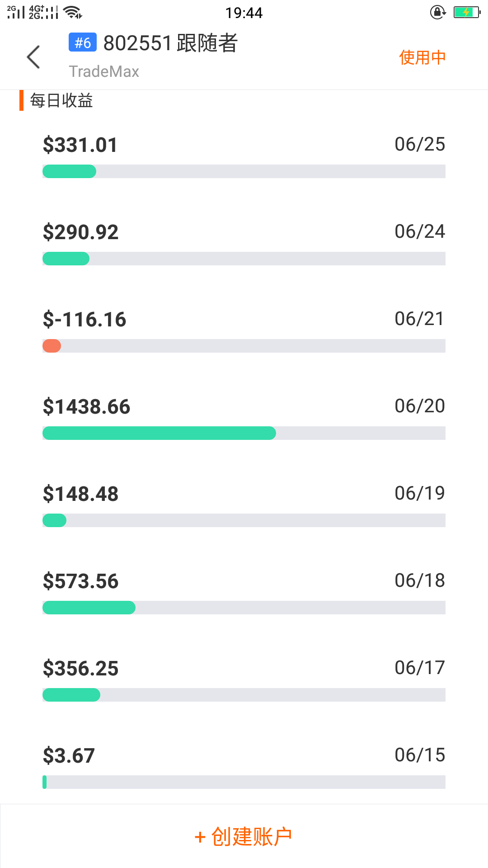Viewport: 488px width, 868px height.
Task: Tap the red loss bar for 06/21
Action: (52, 346)
